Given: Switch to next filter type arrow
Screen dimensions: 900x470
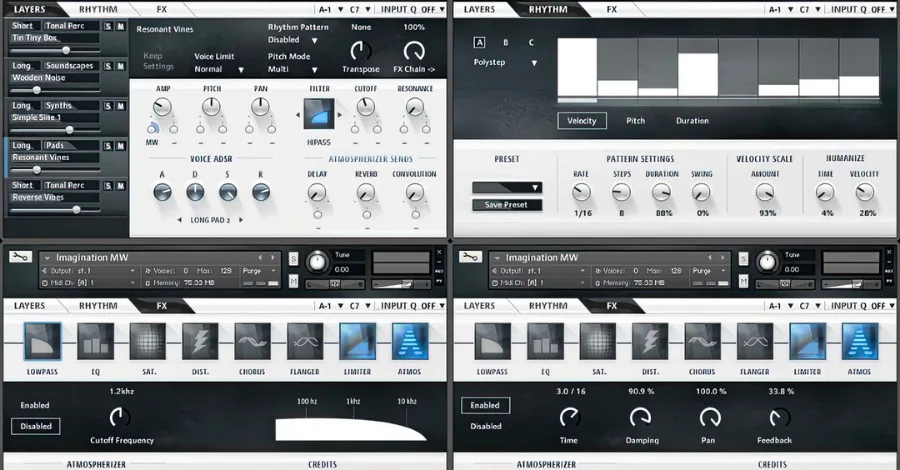Looking at the screenshot, I should (x=340, y=115).
